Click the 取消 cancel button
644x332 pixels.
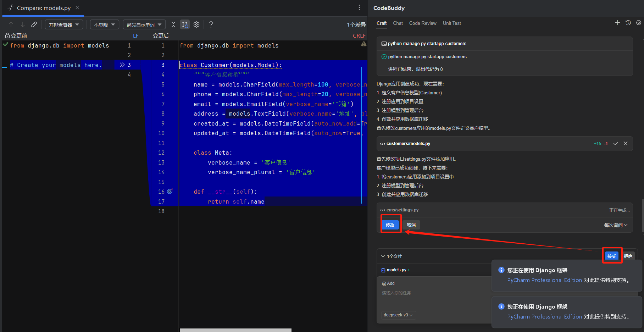pos(411,225)
